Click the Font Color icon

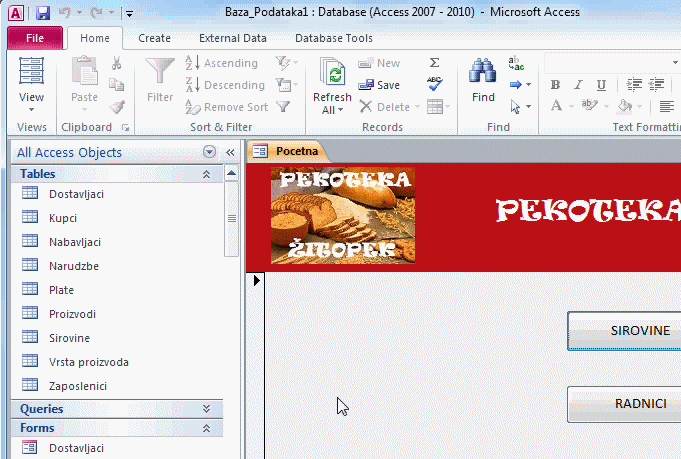[x=556, y=106]
